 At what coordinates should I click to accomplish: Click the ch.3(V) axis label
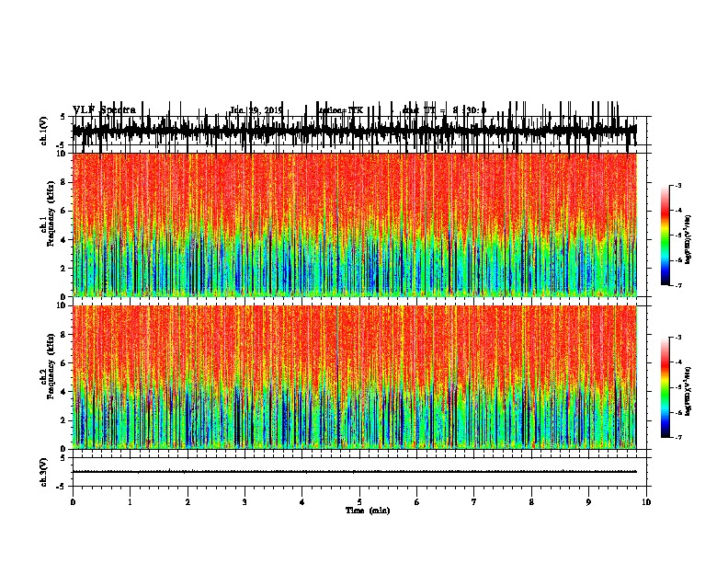tap(44, 472)
